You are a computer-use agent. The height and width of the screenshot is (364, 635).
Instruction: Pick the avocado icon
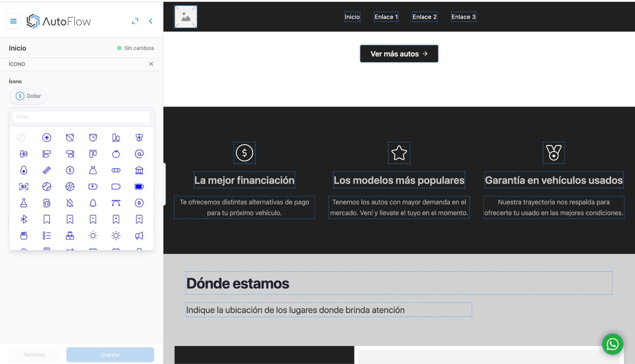[x=24, y=170]
